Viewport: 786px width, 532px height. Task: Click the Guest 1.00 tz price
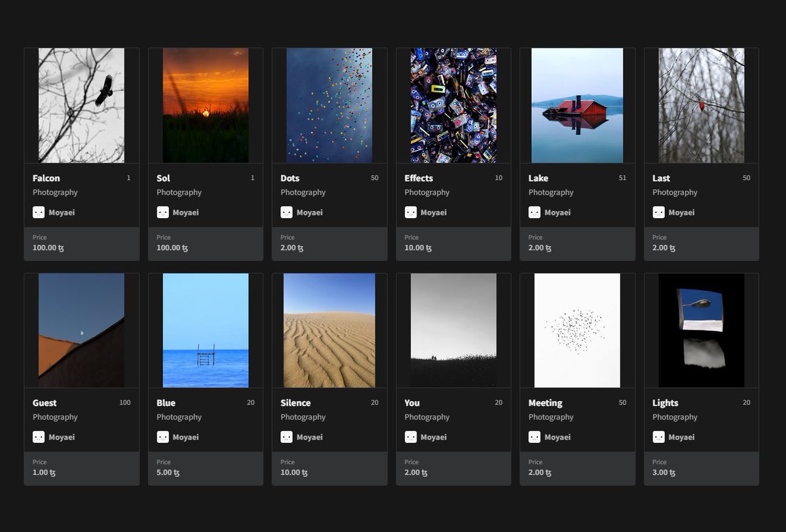[x=44, y=472]
